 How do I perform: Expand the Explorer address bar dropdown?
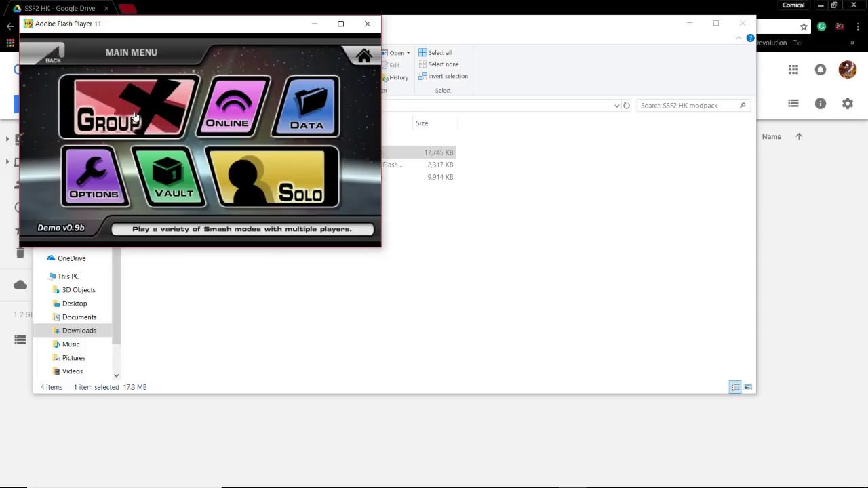(616, 106)
